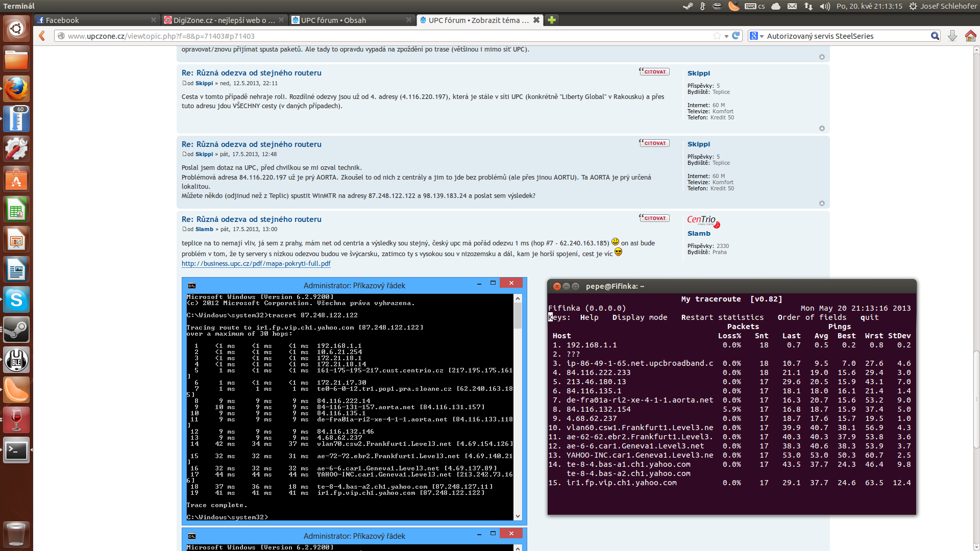Click the scrollbar inside tracert screenshot
980x551 pixels.
point(518,407)
